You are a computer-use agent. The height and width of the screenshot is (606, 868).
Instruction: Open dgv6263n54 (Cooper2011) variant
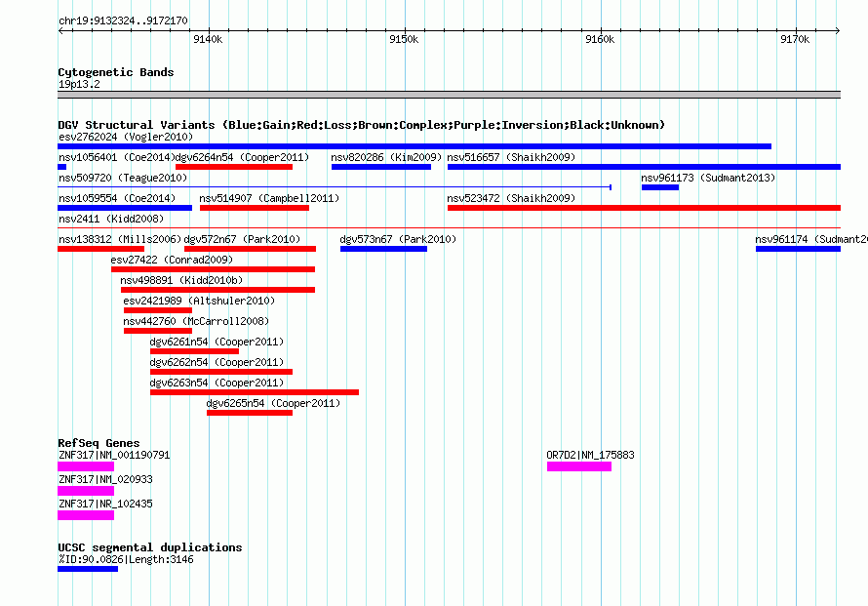point(217,383)
